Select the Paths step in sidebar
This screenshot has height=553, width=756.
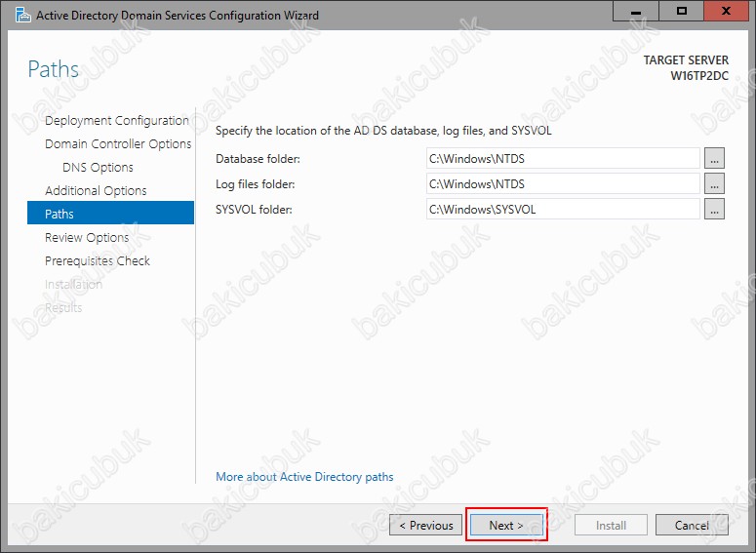[x=110, y=213]
